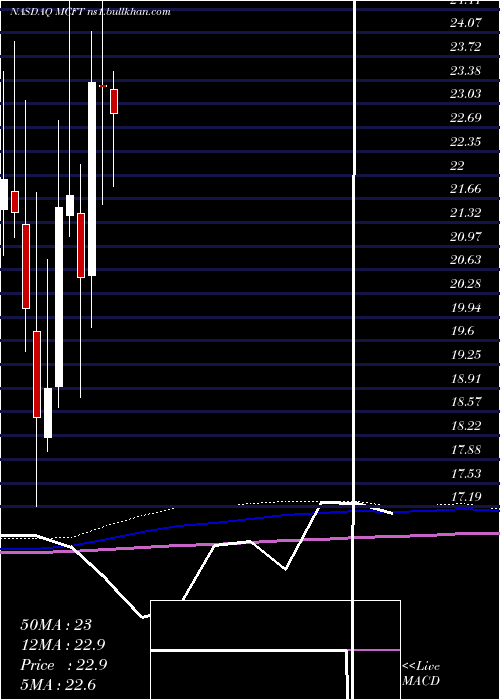Click the 19.94 price axis label
500x700 pixels.
[x=466, y=307]
